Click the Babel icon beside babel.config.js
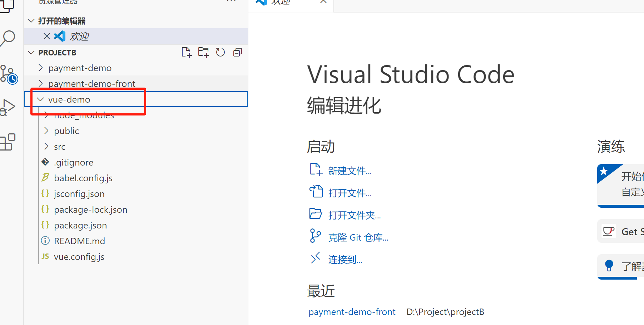The height and width of the screenshot is (325, 644). (45, 177)
